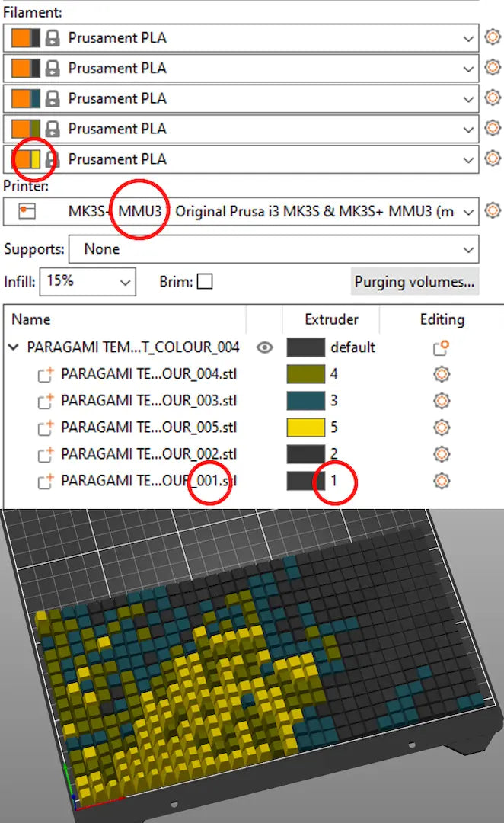Click olive extruder 4 color swatch
The image size is (504, 823).
[x=306, y=374]
